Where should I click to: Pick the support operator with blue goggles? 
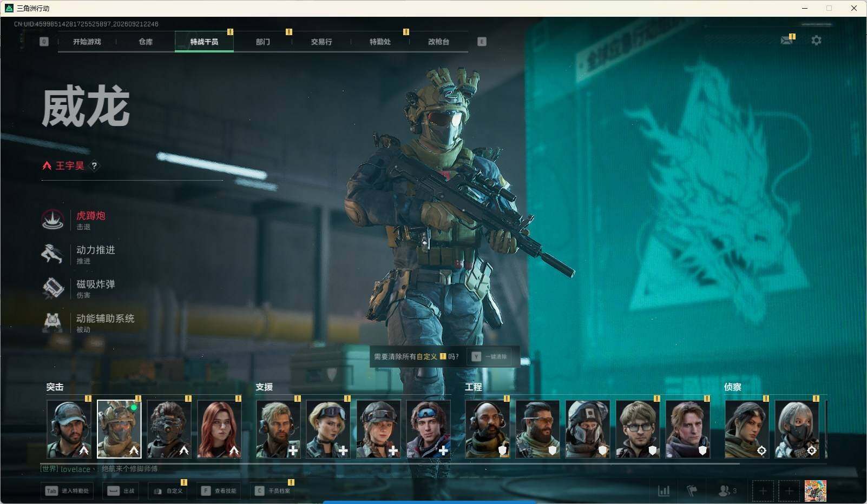(x=428, y=429)
